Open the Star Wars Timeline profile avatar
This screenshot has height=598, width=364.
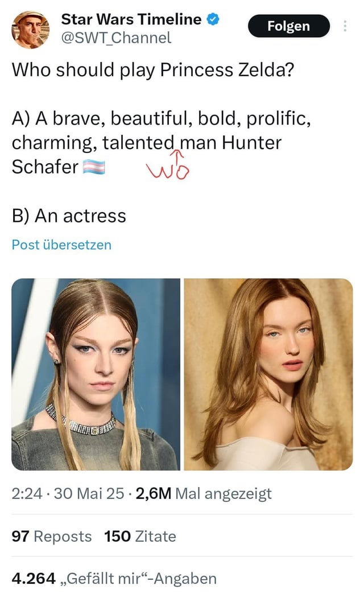pos(31,30)
